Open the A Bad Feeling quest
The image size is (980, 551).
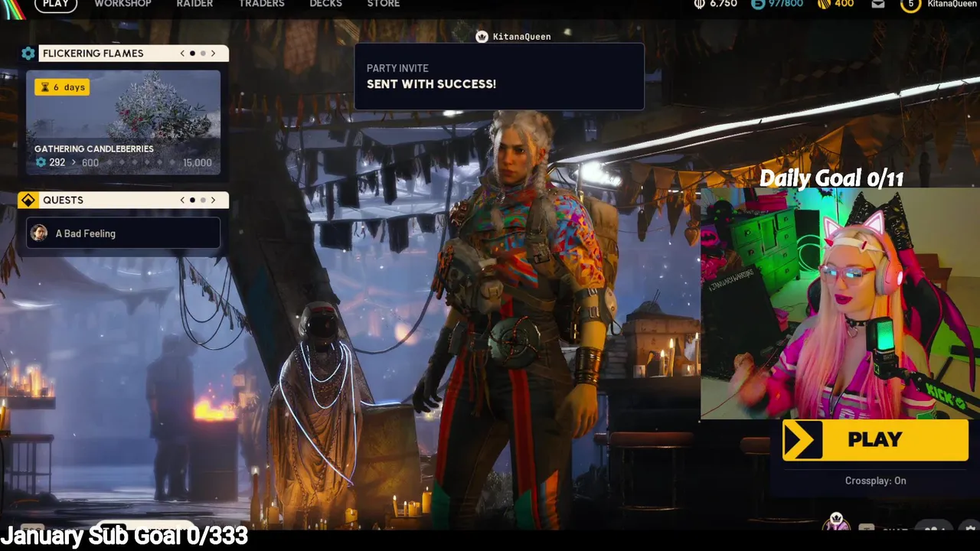(123, 233)
